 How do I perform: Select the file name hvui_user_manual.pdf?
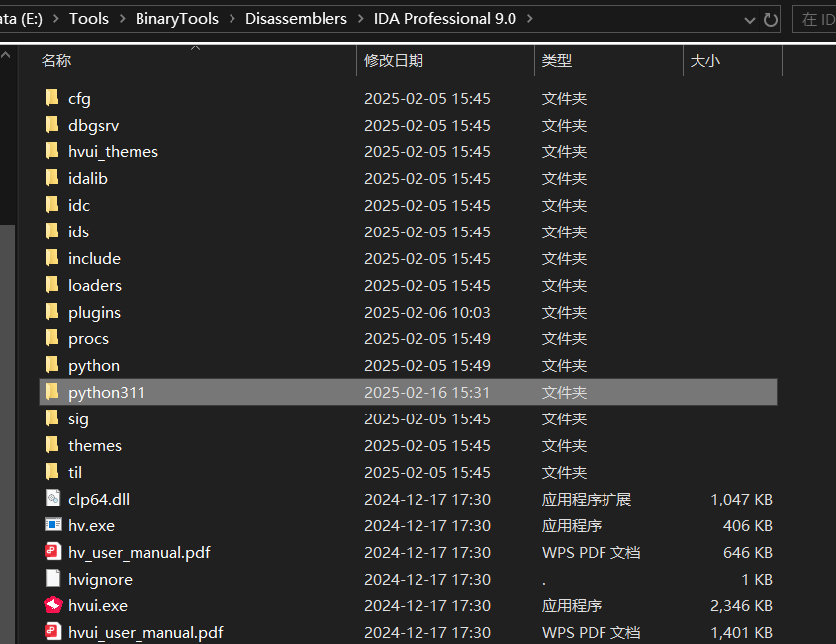pos(145,632)
